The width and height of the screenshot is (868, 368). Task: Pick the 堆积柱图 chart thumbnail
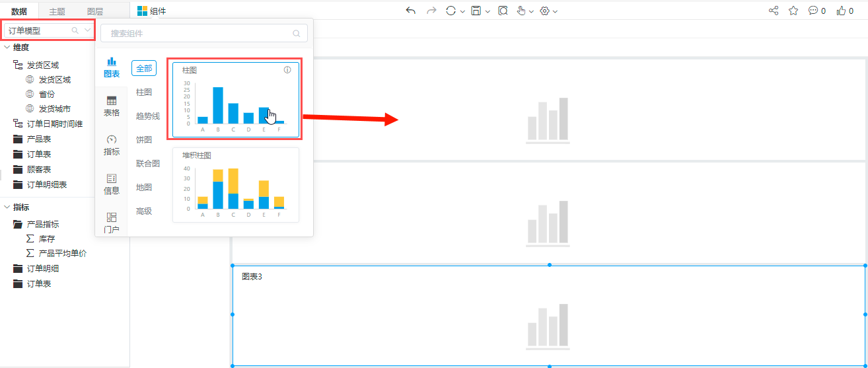tap(236, 185)
